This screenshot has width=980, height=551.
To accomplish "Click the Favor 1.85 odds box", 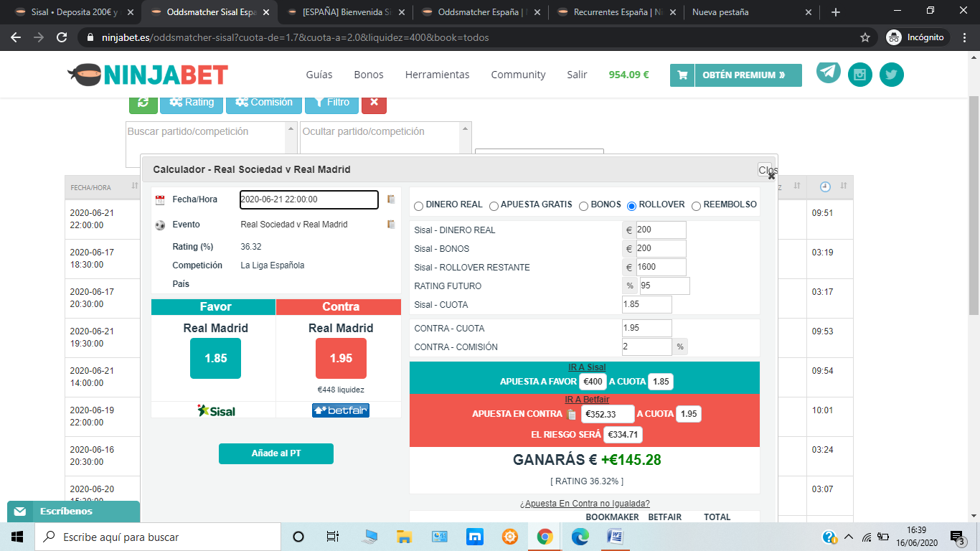I will tap(215, 358).
